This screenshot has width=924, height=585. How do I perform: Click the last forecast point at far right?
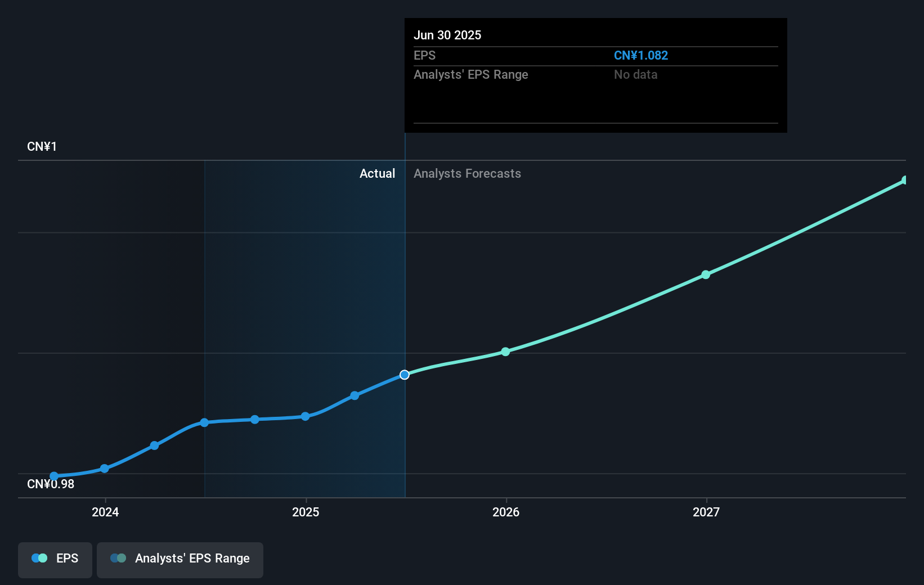(905, 180)
